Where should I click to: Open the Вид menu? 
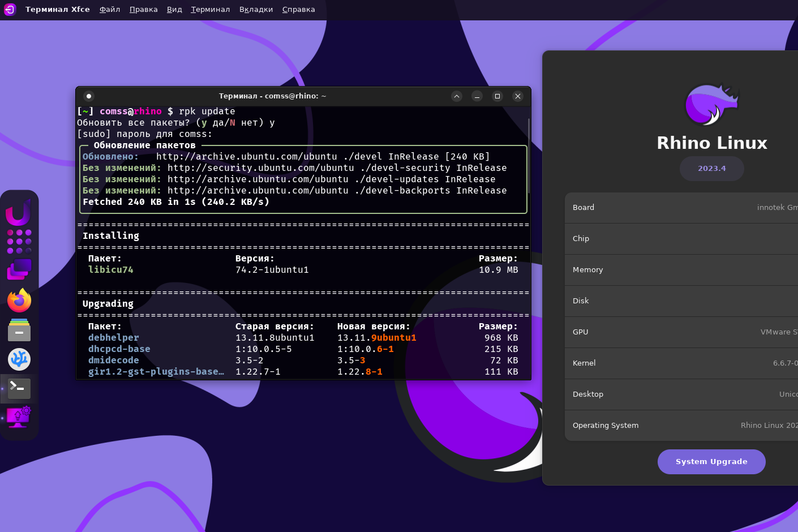(174, 10)
